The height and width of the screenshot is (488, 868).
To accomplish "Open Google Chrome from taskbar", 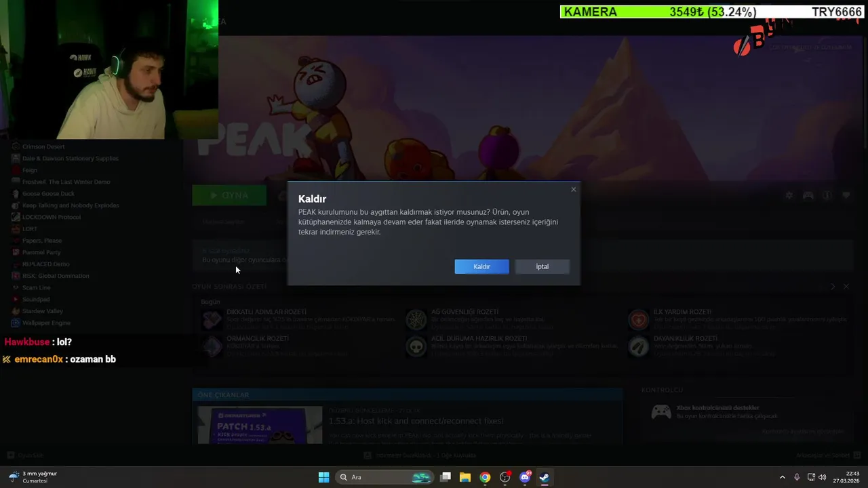I will (485, 477).
